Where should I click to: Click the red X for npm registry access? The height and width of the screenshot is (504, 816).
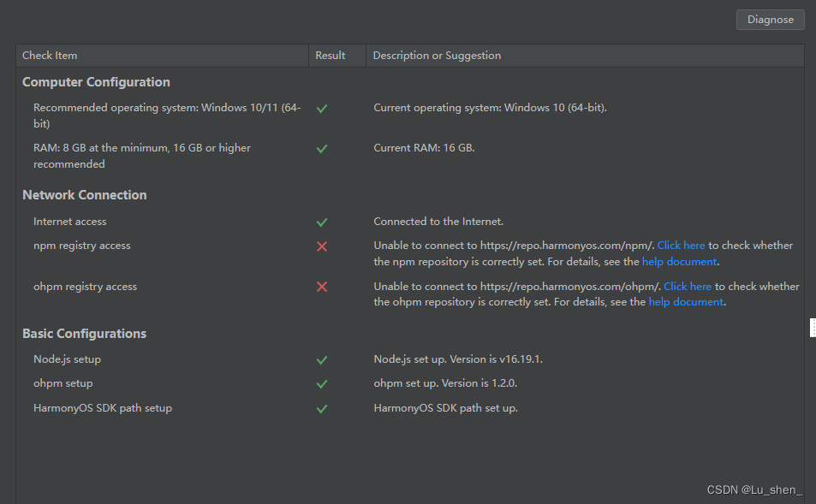pyautogui.click(x=322, y=246)
